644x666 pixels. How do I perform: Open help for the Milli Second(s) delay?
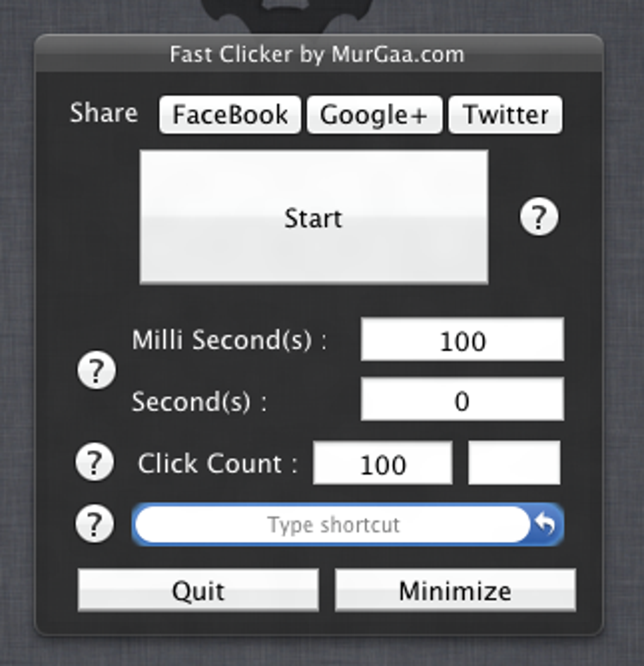tap(97, 371)
